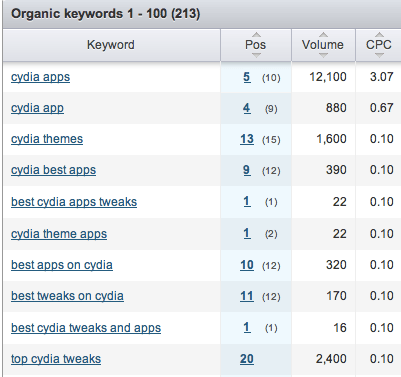Open the 'cydia themes' keyword link
Screen dimensions: 401x377
47,139
